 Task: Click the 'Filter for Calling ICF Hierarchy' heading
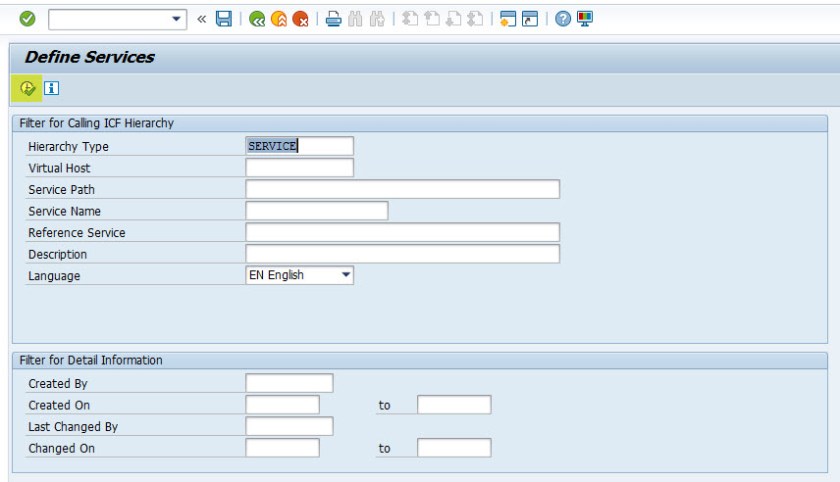(x=96, y=123)
